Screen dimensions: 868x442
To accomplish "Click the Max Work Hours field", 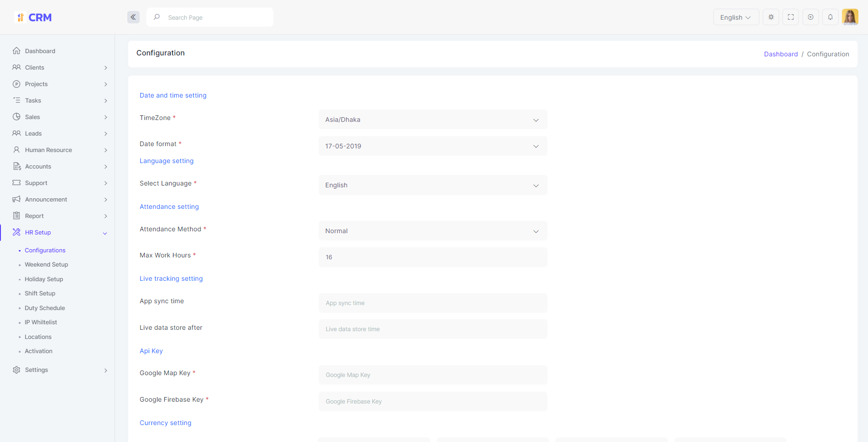I will (432, 257).
